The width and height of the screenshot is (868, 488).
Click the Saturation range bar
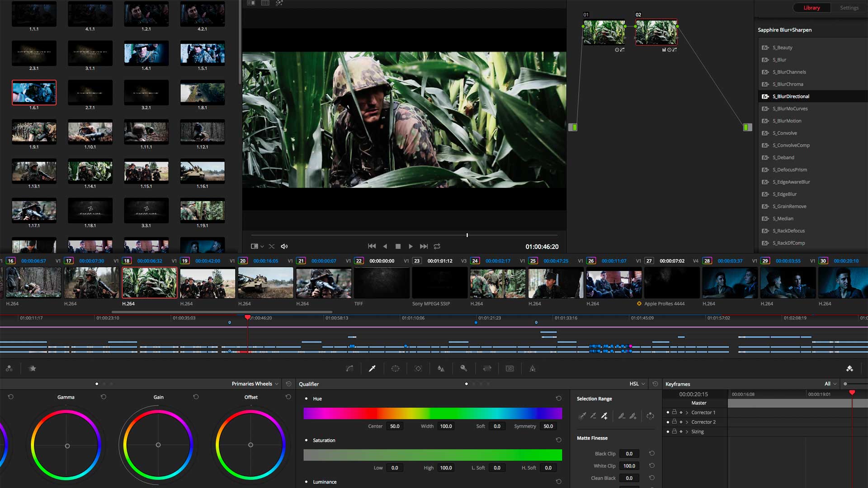pyautogui.click(x=433, y=455)
